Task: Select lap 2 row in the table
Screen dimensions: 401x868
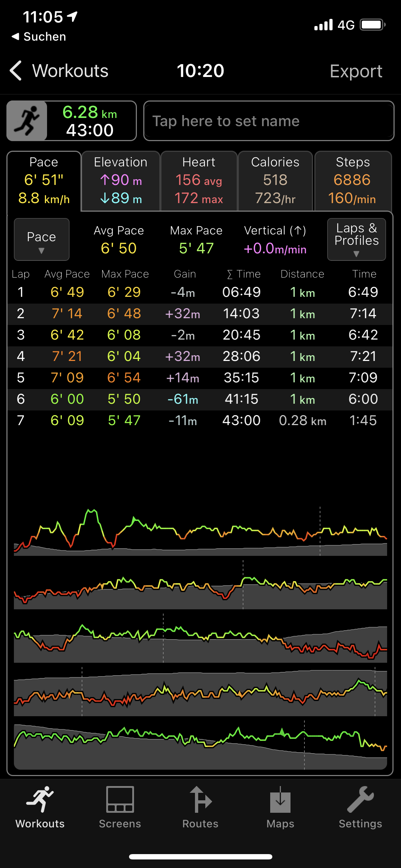Action: 200,314
